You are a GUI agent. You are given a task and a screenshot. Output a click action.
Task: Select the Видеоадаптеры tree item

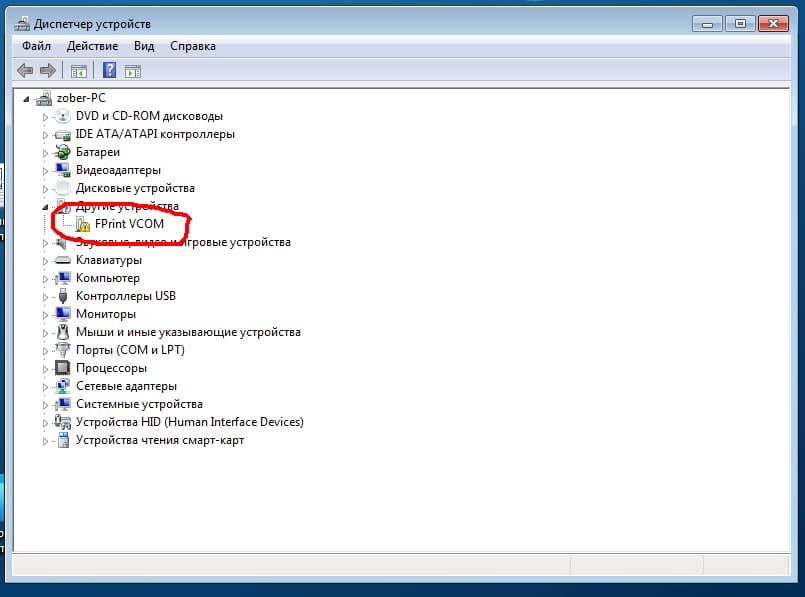tap(118, 170)
